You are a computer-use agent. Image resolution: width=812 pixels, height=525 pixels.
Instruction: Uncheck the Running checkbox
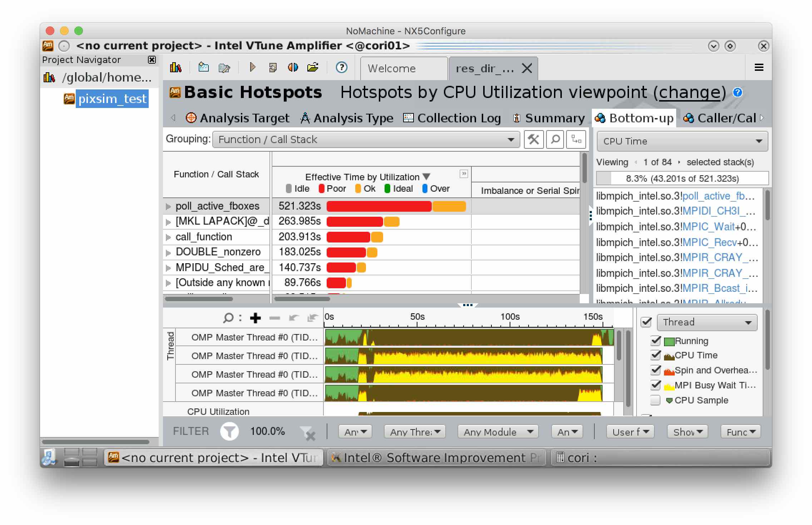coord(655,340)
